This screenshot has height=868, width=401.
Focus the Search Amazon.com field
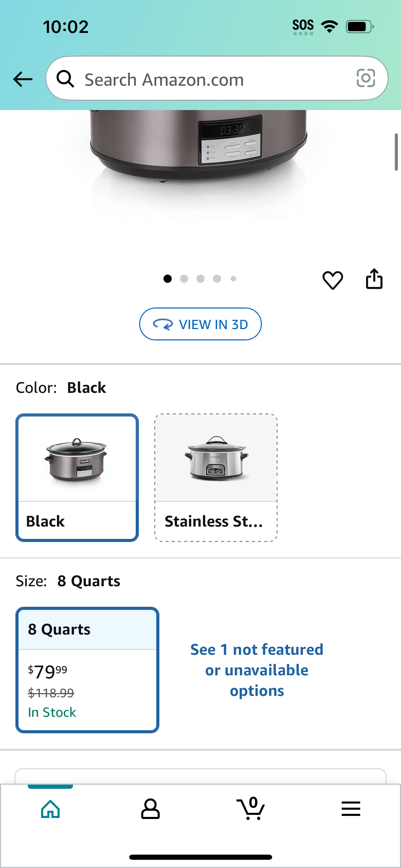tap(217, 79)
